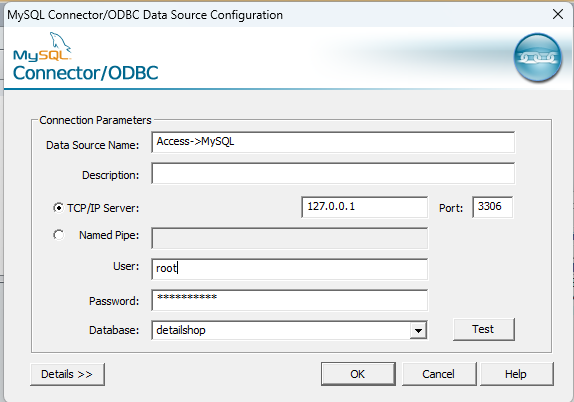This screenshot has height=402, width=574.
Task: Click into the Data Source Name field
Action: click(333, 142)
